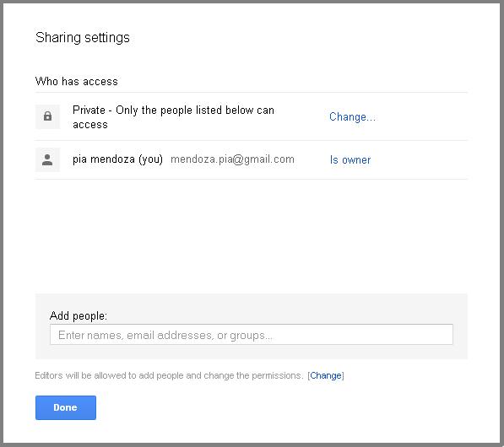Click the 'Sharing settings' dialog title
The image size is (504, 447).
pos(83,38)
